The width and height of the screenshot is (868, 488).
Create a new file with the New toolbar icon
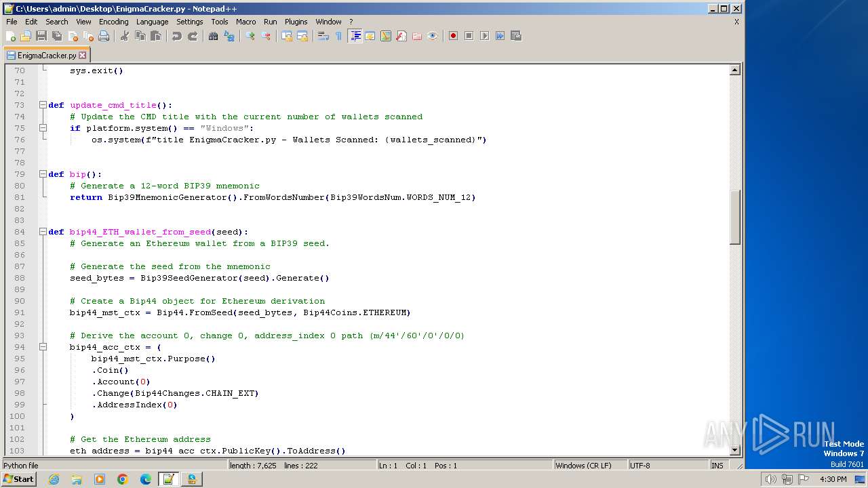click(11, 36)
